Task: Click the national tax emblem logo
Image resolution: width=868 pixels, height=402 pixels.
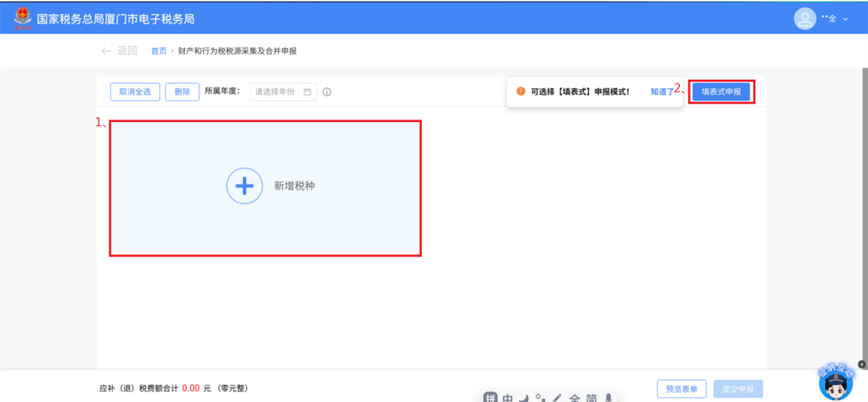Action: [x=23, y=18]
